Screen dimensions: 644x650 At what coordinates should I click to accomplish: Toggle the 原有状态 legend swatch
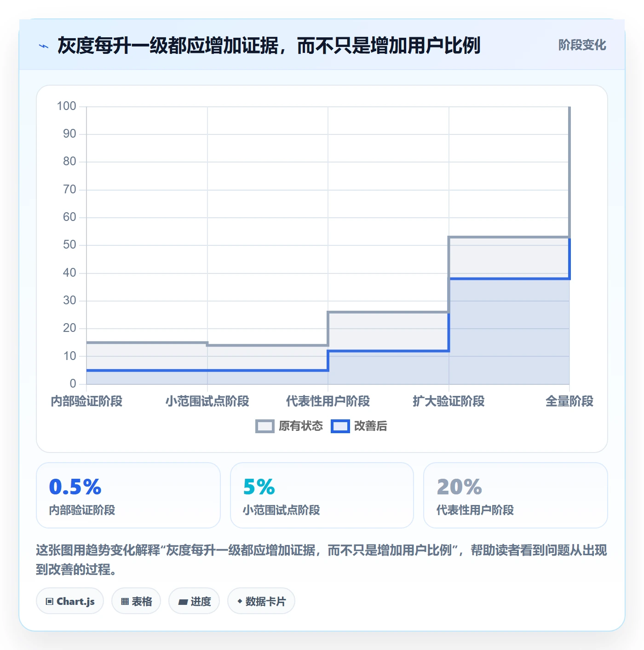pyautogui.click(x=265, y=426)
